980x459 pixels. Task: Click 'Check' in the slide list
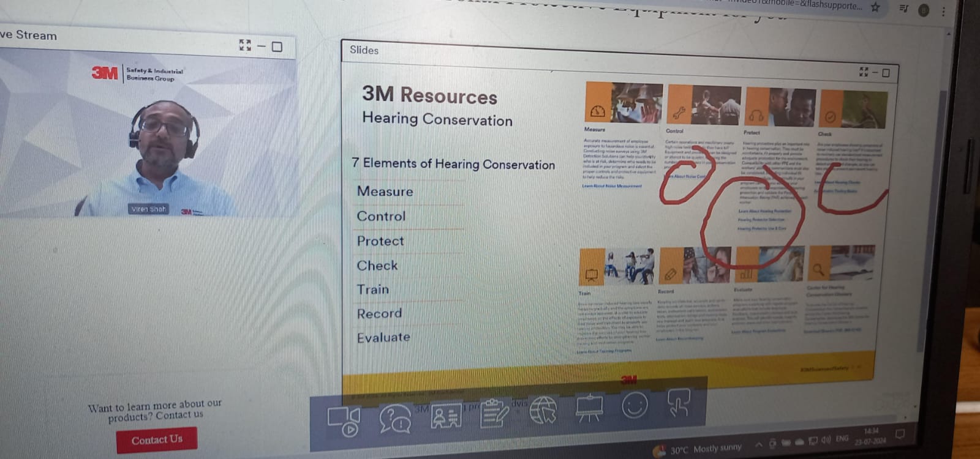[x=377, y=265]
